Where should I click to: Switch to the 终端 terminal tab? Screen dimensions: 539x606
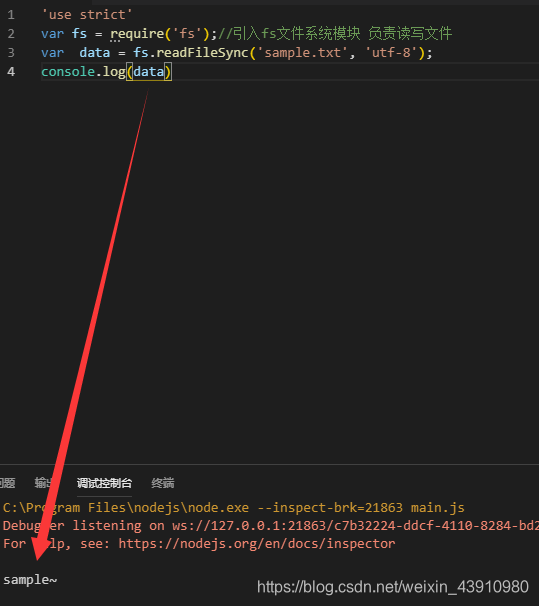pos(163,483)
